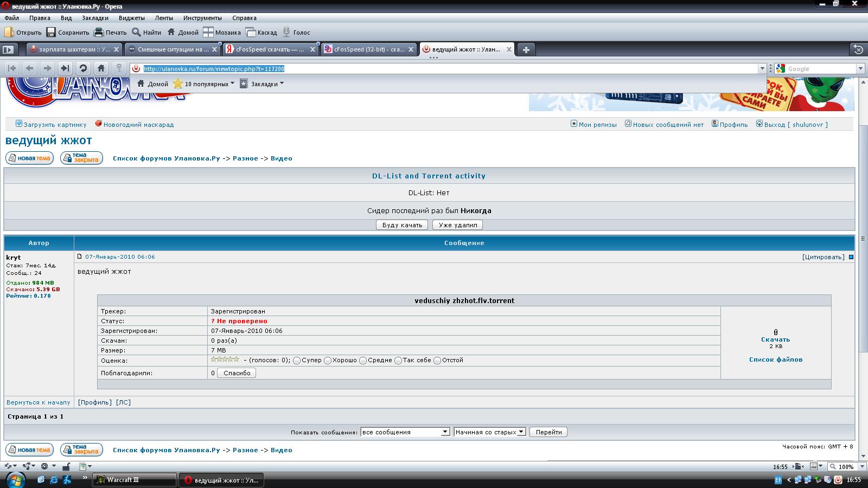Open the все сообщения filter dropdown
The width and height of the screenshot is (868, 488).
tap(405, 432)
